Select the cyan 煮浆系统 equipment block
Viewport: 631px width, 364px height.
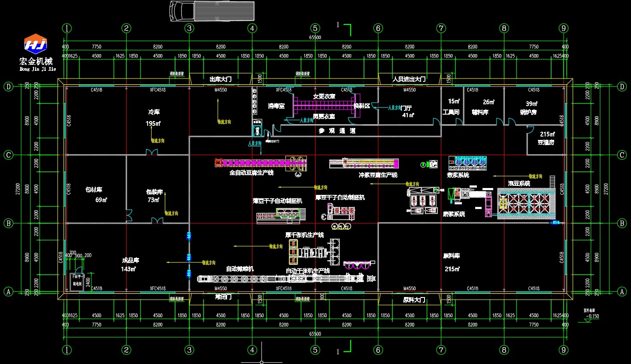click(467, 163)
